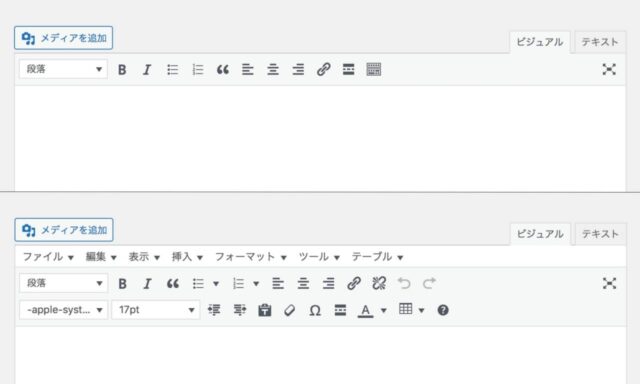Open the ツール menu

(319, 257)
